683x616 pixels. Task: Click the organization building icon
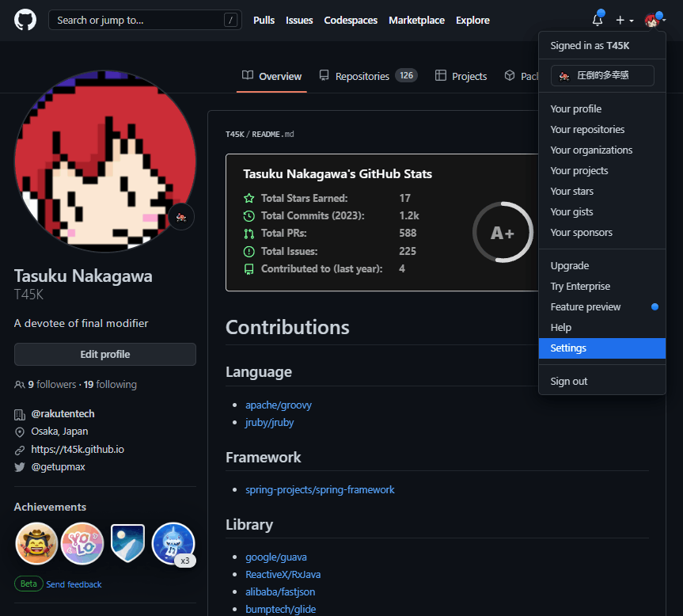20,415
